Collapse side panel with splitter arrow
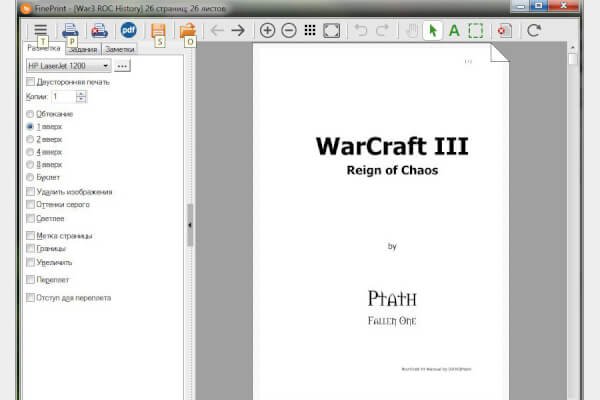Screen dimensions: 600x400 [190, 225]
